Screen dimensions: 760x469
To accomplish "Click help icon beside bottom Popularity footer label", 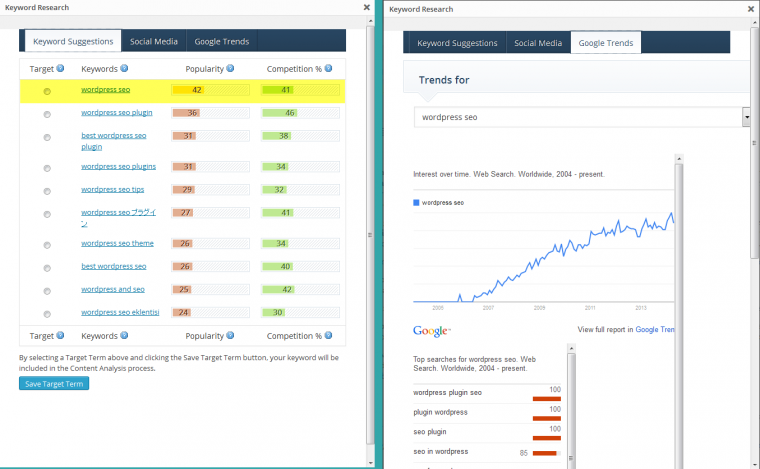I will pos(230,335).
